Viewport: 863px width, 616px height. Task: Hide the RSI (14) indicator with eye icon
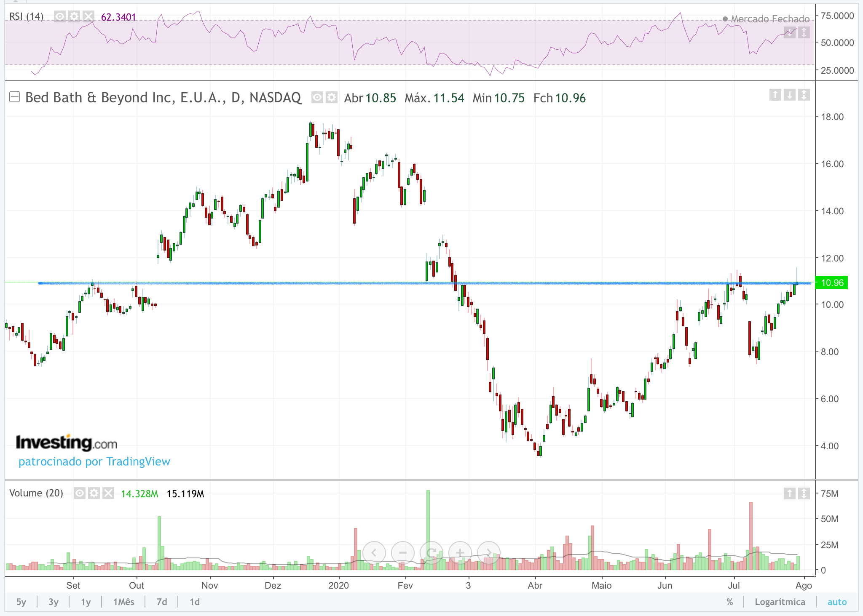[60, 17]
